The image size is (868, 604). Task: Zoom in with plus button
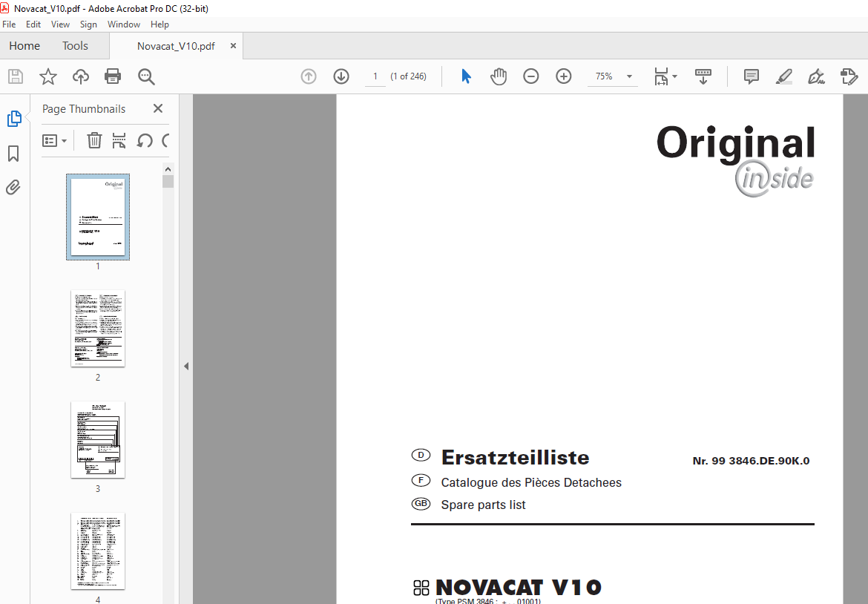pos(564,76)
